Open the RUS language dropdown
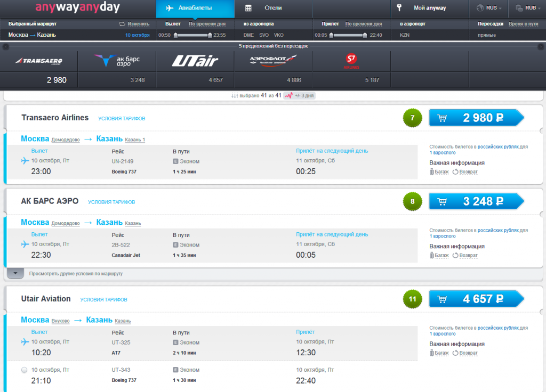The height and width of the screenshot is (392, 546). [x=488, y=8]
